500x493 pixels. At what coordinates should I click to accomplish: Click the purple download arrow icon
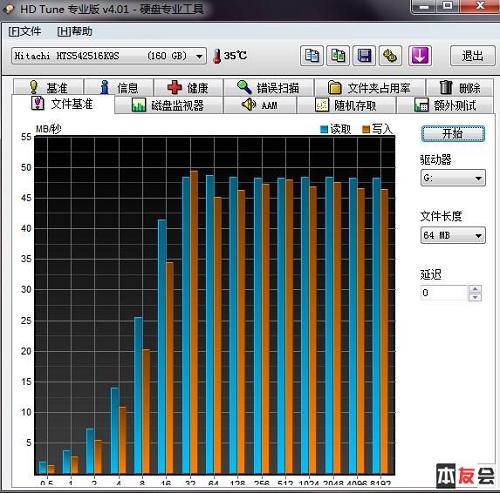click(420, 56)
